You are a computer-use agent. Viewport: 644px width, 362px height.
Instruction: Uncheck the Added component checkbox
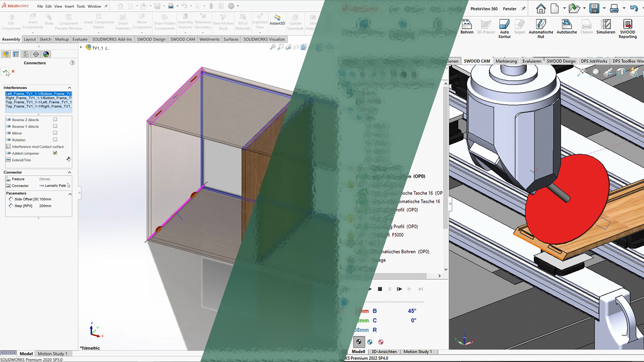pos(55,153)
